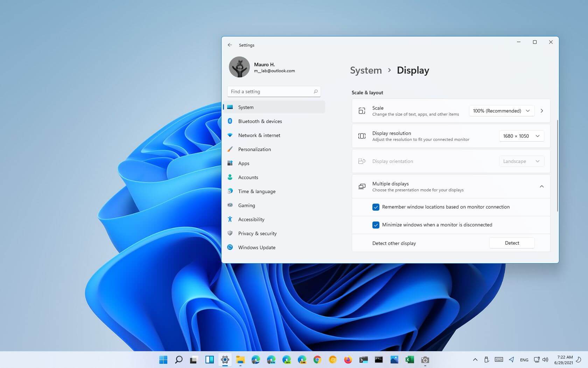
Task: Click the Windows Start button
Action: tap(163, 360)
